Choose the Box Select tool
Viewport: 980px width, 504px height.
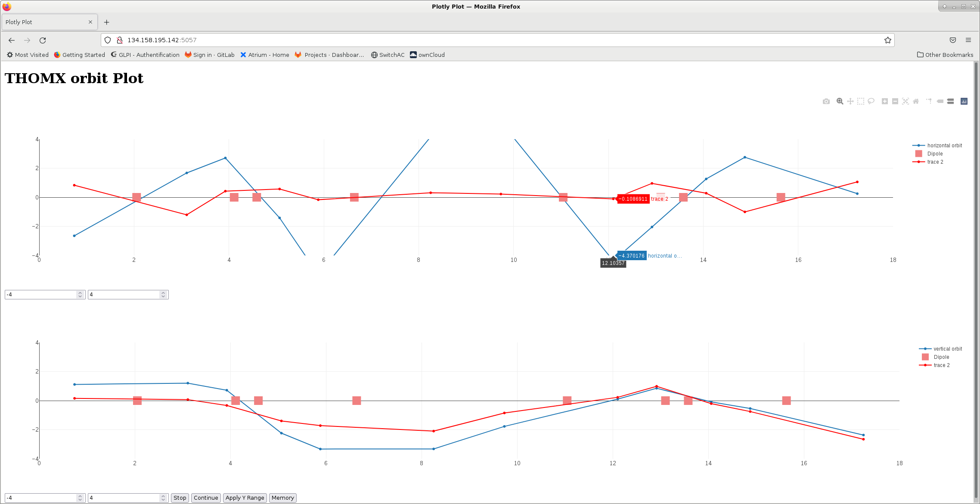pos(860,101)
